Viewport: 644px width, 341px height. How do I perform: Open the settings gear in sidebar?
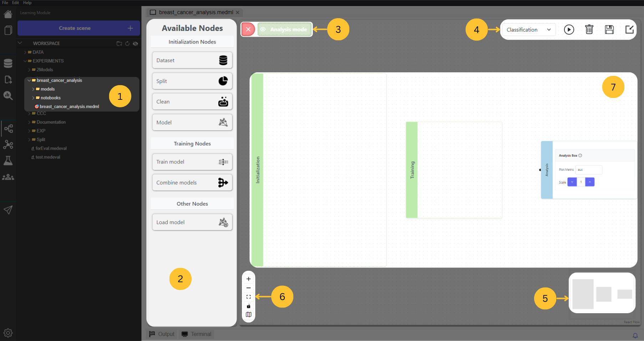[x=8, y=333]
